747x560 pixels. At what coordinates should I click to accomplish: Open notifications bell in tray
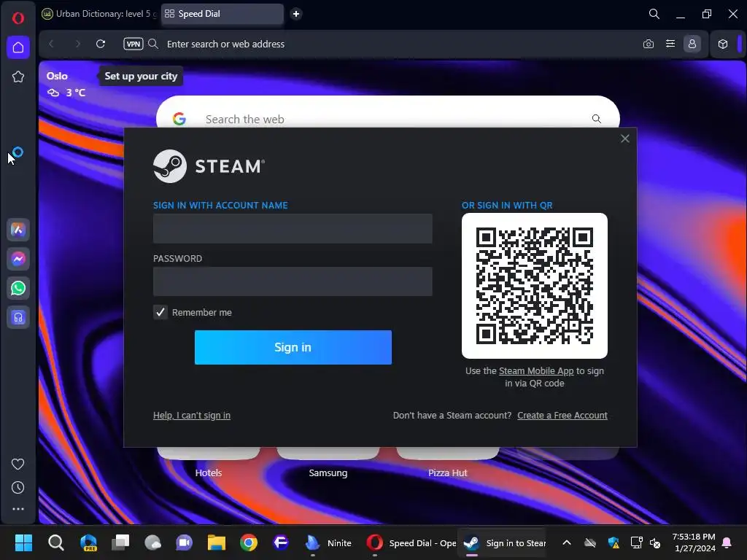pyautogui.click(x=727, y=542)
